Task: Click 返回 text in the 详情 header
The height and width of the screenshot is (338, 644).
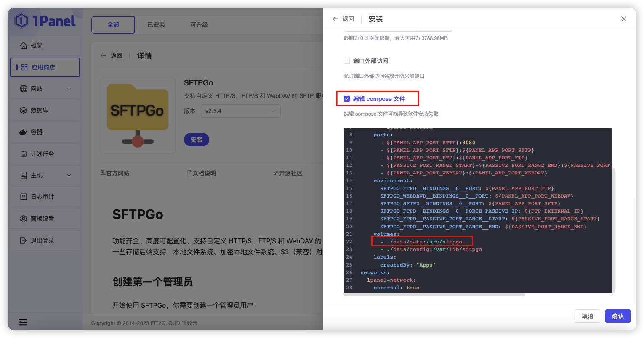Action: (117, 55)
